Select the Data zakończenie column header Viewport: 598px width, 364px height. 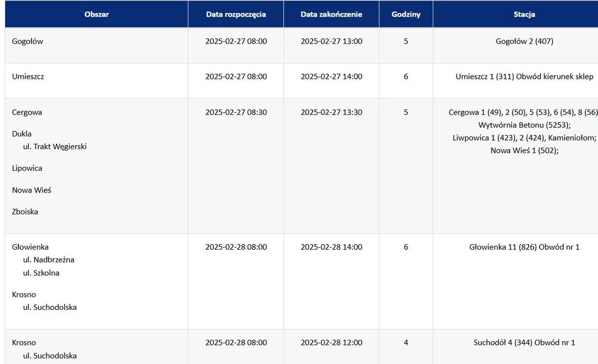tap(331, 14)
